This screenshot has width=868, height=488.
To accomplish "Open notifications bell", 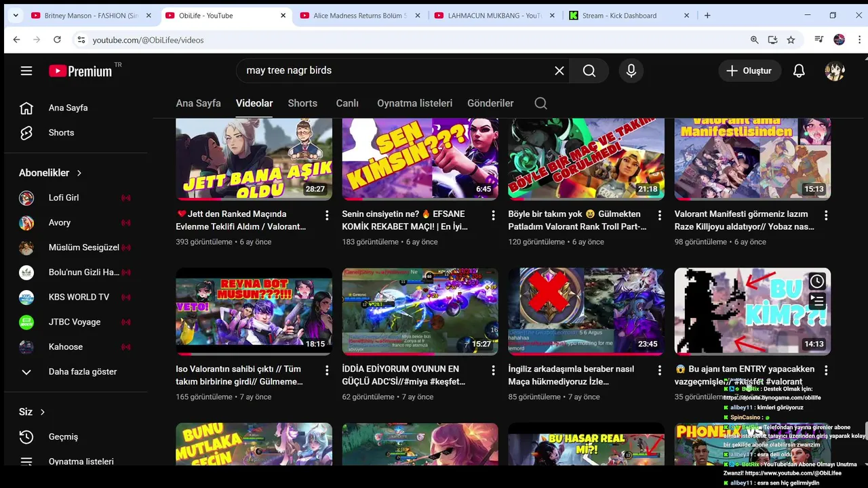I will point(799,70).
